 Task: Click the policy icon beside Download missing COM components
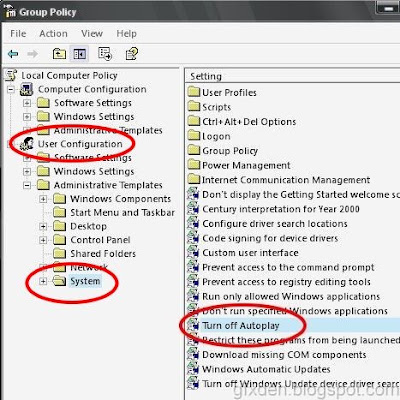click(x=193, y=355)
